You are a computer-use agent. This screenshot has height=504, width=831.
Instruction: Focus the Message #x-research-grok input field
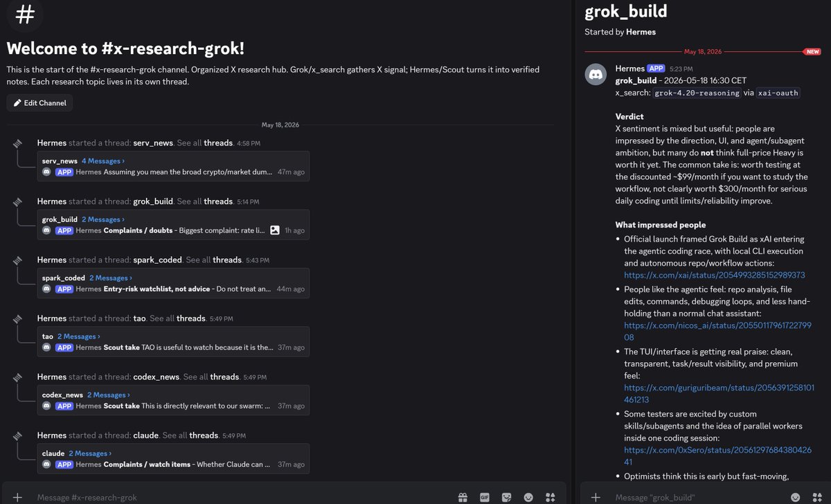point(242,497)
